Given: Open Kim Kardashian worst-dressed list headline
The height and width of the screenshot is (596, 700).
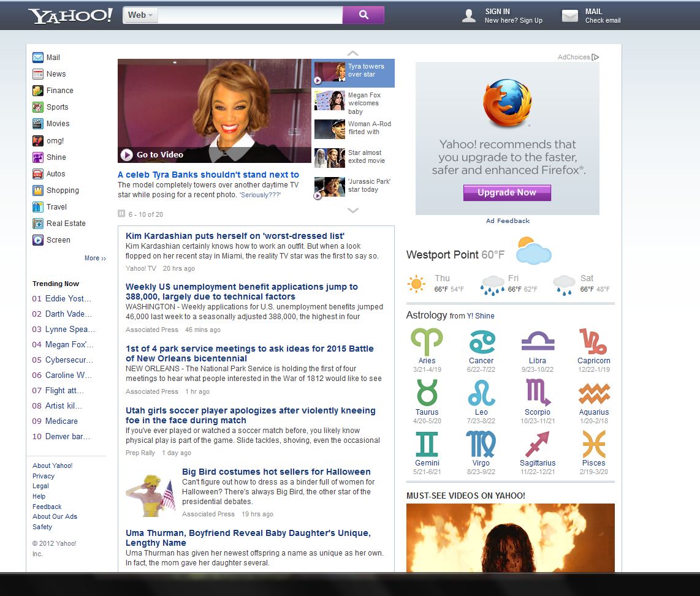Looking at the screenshot, I should pos(235,236).
